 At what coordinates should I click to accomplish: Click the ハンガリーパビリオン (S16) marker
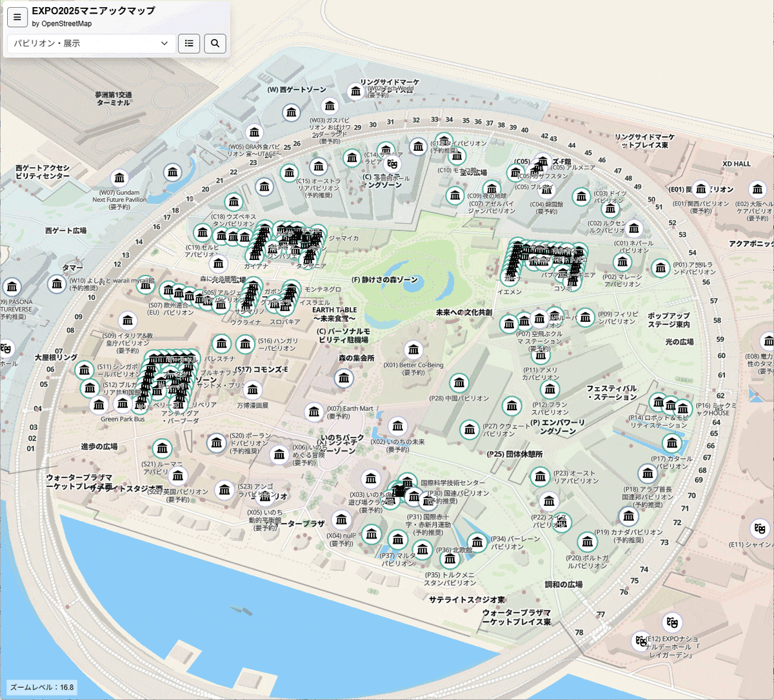245,344
